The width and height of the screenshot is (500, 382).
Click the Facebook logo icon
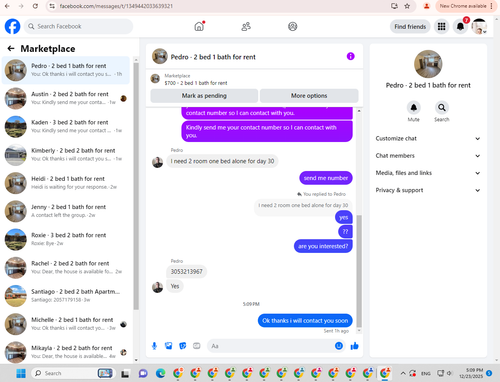12,26
